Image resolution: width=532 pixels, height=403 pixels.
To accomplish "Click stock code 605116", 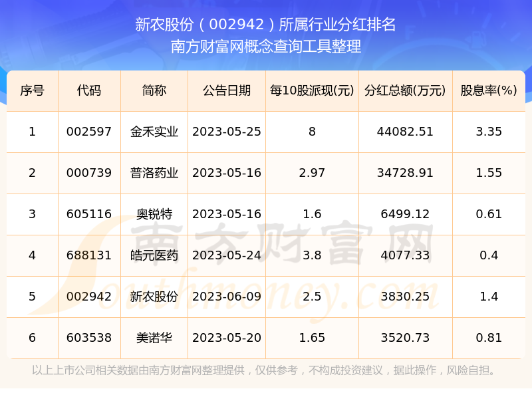I will [89, 214].
